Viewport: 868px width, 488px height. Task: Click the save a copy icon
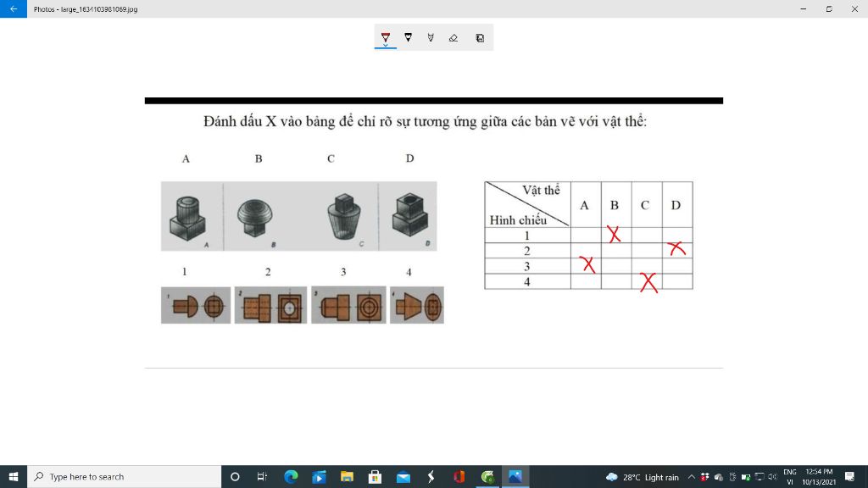[x=480, y=37]
